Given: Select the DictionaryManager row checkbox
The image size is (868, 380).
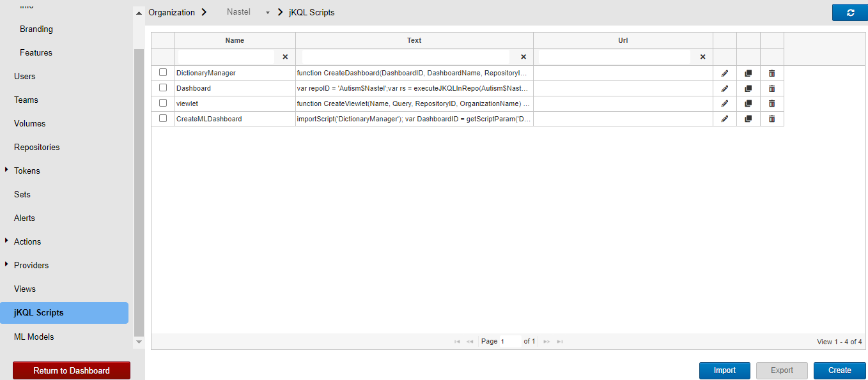Looking at the screenshot, I should tap(163, 72).
